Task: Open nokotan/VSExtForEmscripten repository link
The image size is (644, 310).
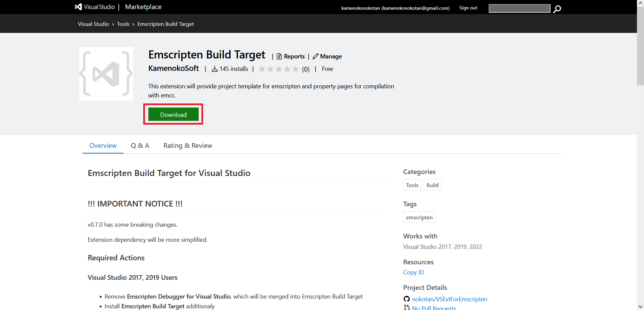Action: pyautogui.click(x=450, y=299)
